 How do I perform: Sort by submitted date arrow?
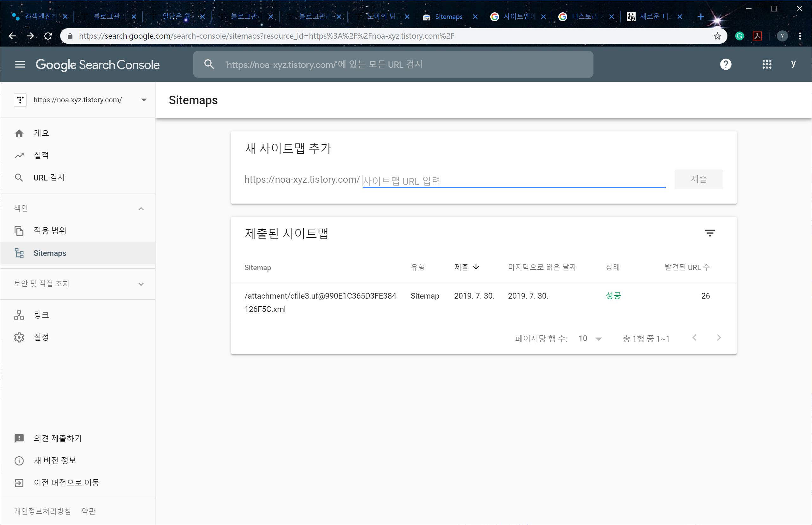(476, 267)
